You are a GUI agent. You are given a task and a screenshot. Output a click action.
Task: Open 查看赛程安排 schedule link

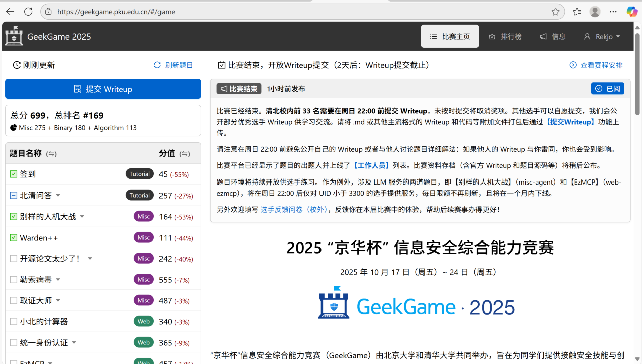596,65
